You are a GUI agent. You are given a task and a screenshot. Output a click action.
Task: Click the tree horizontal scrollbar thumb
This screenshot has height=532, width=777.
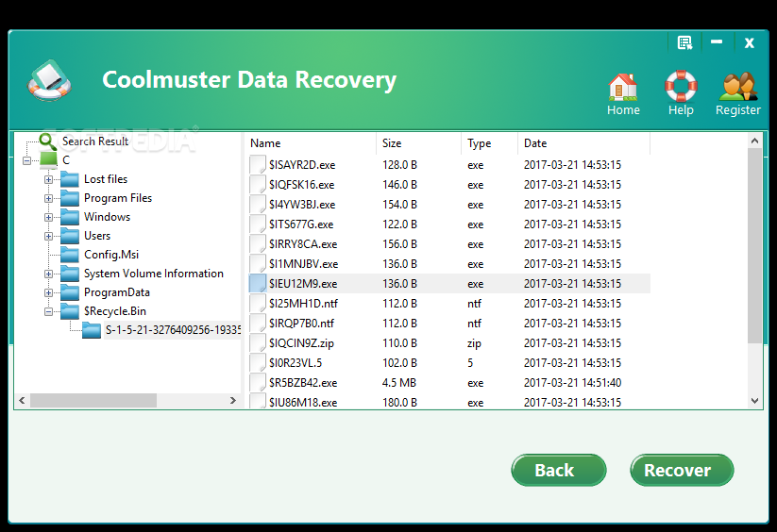(x=93, y=400)
